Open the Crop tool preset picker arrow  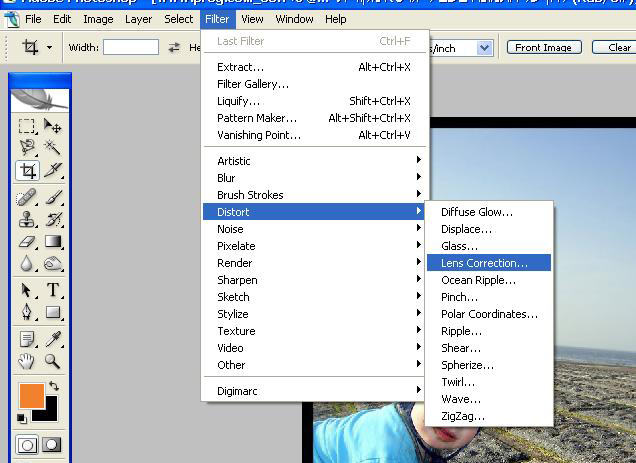49,47
